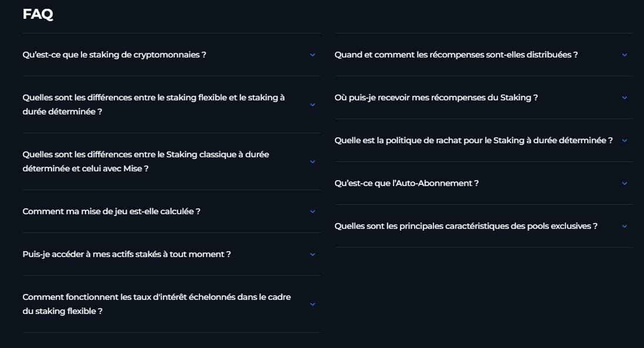The width and height of the screenshot is (644, 348).
Task: Open the question about accessing staked assets
Action: [x=126, y=254]
